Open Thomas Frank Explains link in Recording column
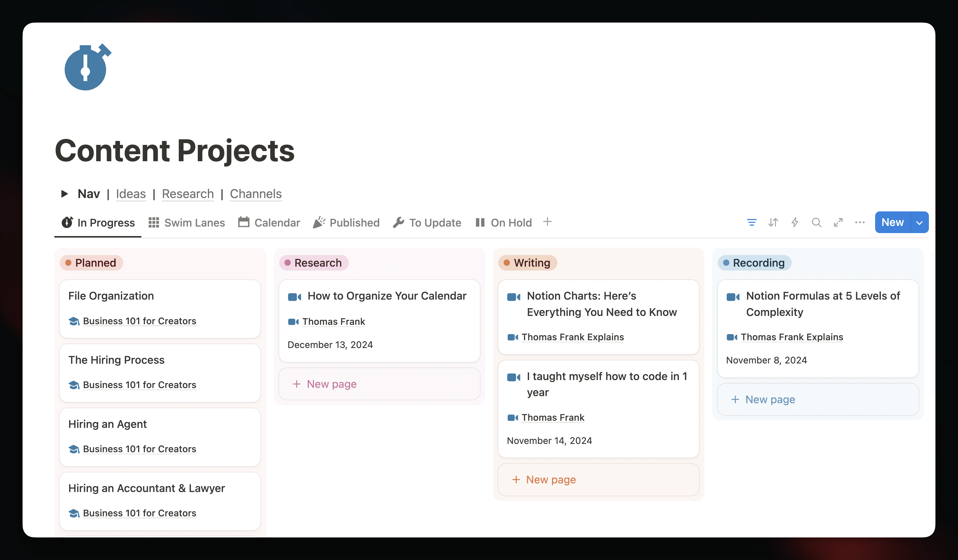Viewport: 958px width, 560px height. (x=792, y=337)
